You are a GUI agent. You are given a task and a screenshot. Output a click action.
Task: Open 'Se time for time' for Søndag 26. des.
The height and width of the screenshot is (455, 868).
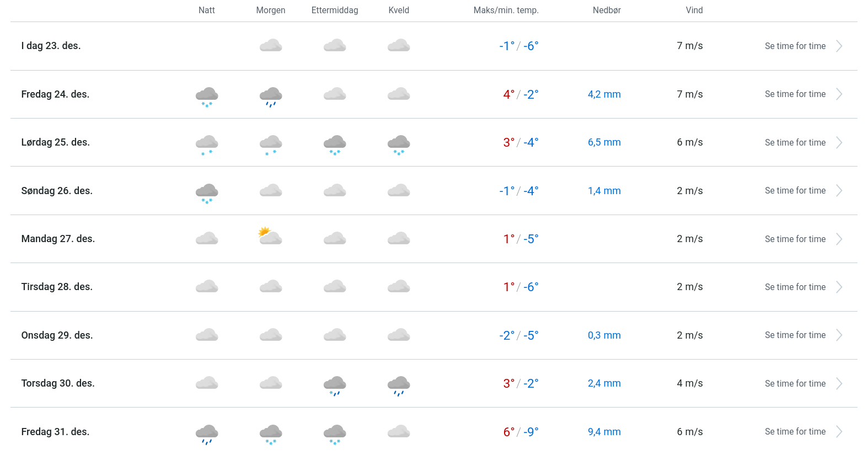[x=795, y=191]
